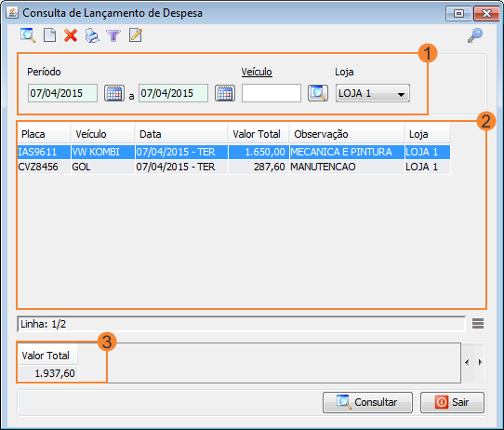Click the magnifier search icon in toolbar
This screenshot has width=504, height=430.
tap(28, 35)
